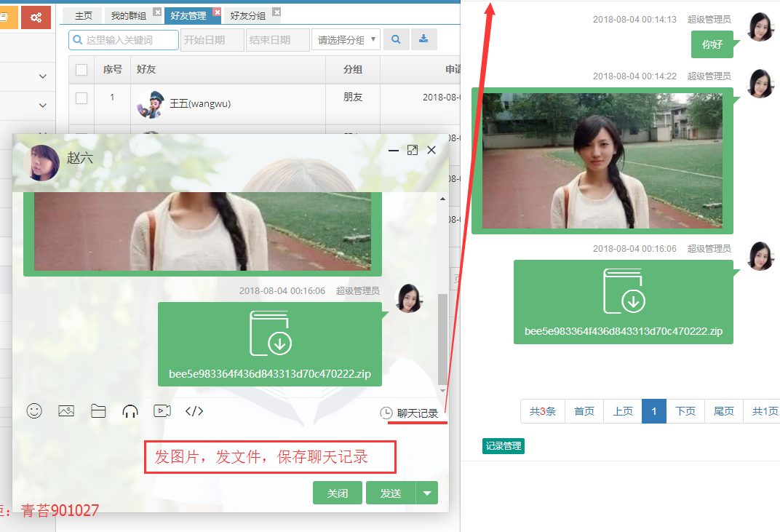The image size is (780, 532).
Task: Click the 序号 column header
Action: tap(113, 70)
